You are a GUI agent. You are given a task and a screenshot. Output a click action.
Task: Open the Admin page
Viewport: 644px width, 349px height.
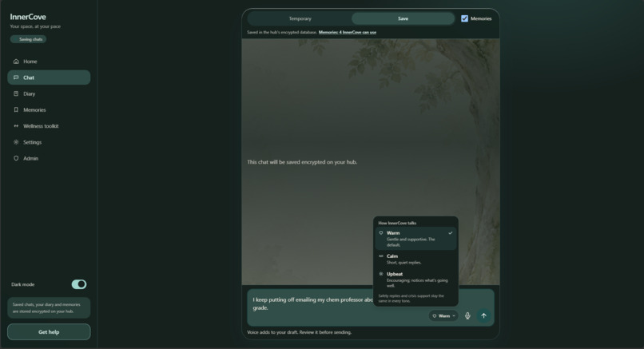pyautogui.click(x=49, y=158)
